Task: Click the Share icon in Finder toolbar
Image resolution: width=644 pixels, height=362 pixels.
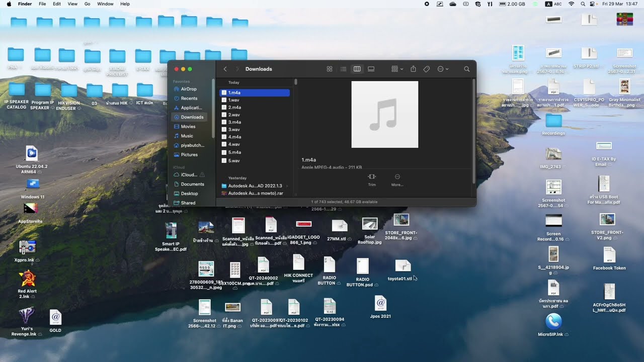Action: [x=413, y=69]
